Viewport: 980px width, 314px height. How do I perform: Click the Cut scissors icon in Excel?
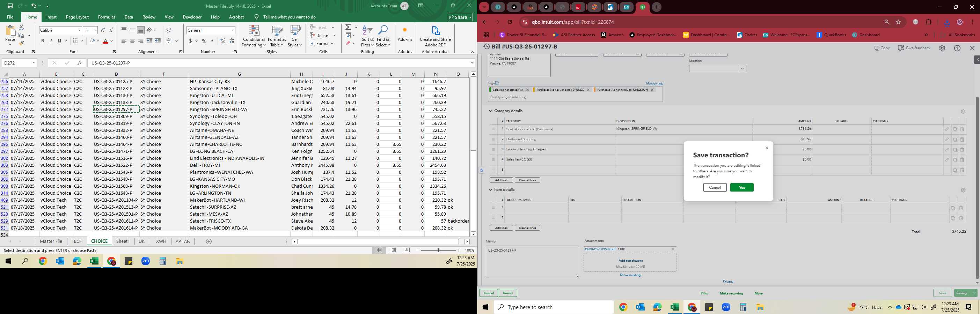coord(21,27)
